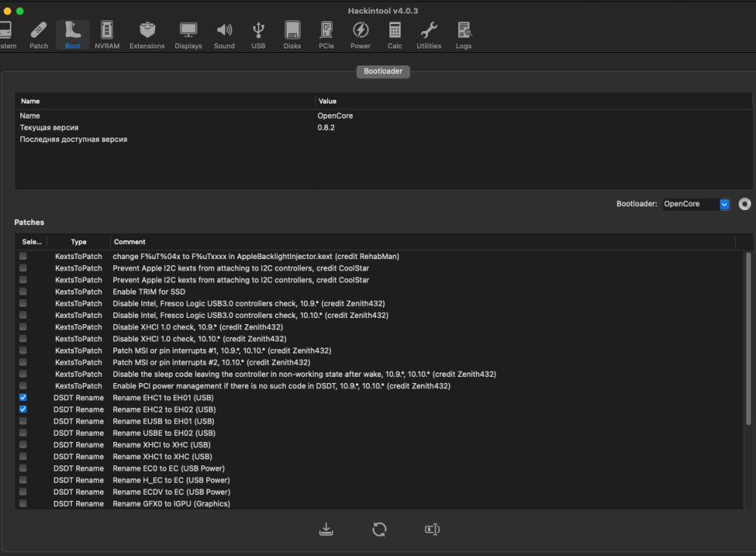Click the refresh patches icon
Screen dimensions: 756x556
click(x=380, y=529)
